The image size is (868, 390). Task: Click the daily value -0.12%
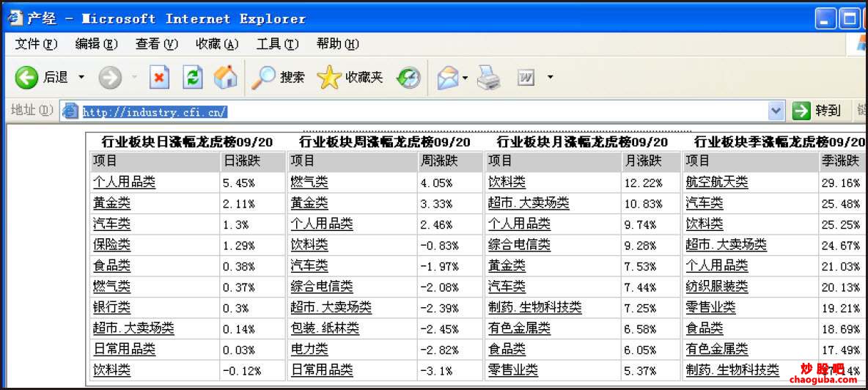pos(242,370)
